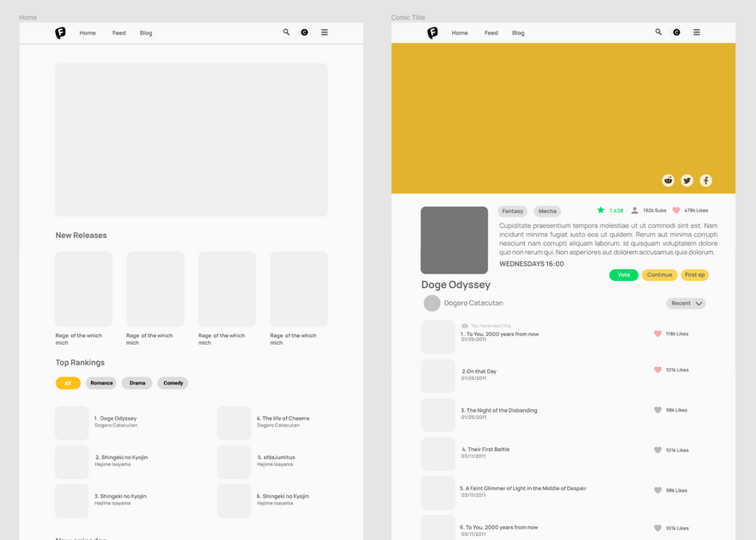Click the Twitter share icon
This screenshot has width=756, height=540.
(x=686, y=181)
